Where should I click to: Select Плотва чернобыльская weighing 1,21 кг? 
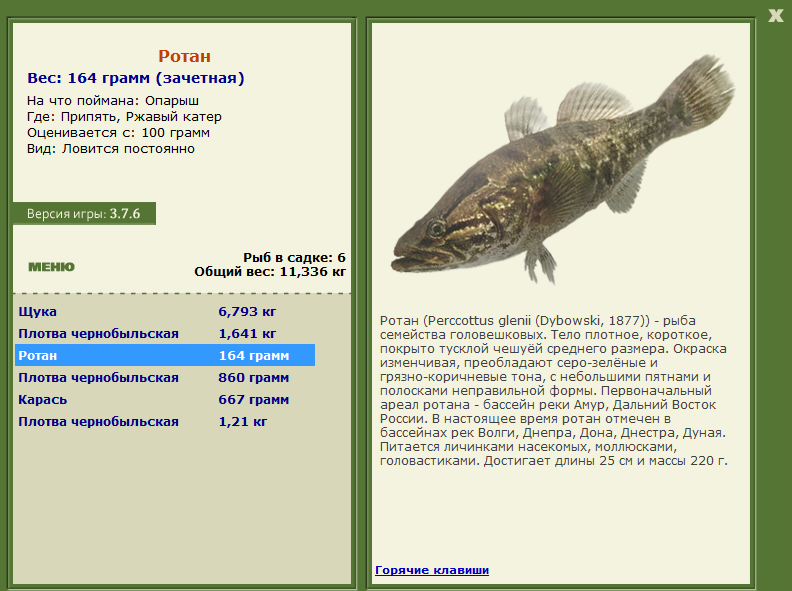click(165, 421)
